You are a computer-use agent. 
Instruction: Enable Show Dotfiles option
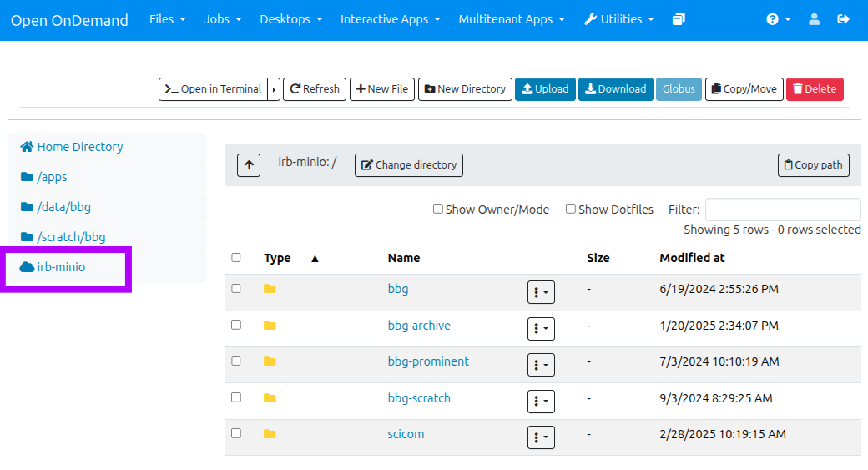[x=571, y=209]
